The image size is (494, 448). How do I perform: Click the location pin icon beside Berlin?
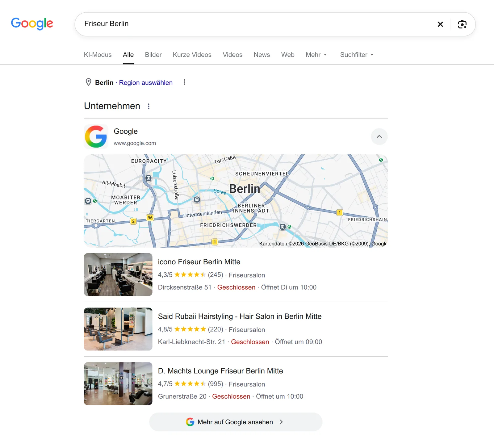pos(88,82)
